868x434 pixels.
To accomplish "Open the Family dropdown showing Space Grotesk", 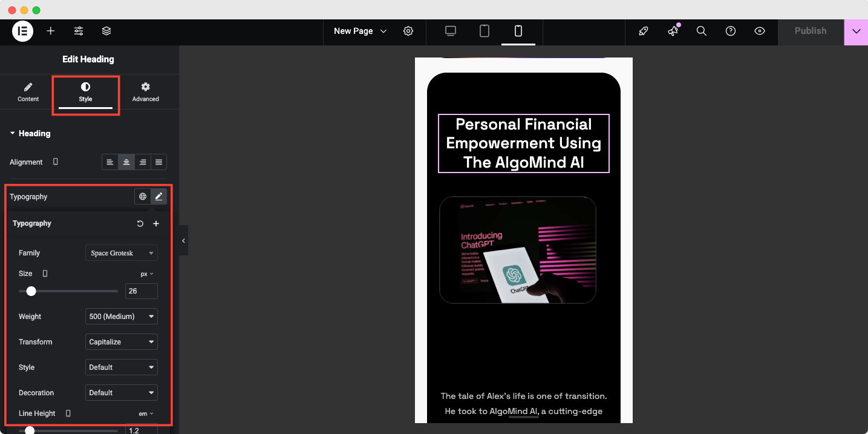I will click(x=121, y=252).
